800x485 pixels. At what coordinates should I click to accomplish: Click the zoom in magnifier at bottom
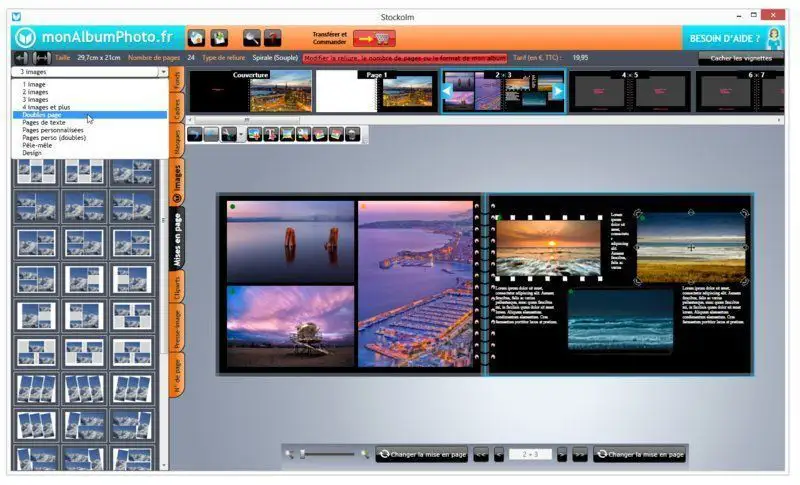(x=365, y=454)
